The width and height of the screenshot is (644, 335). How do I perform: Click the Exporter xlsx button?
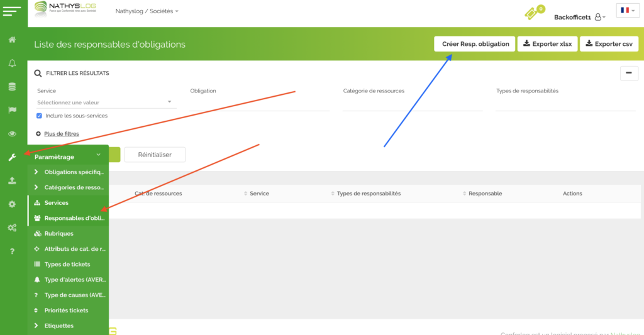(547, 44)
